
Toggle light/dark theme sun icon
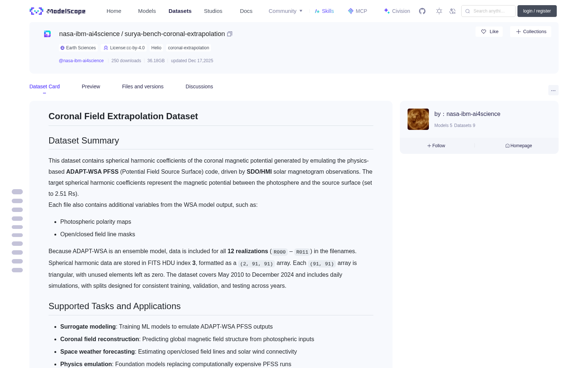coord(439,11)
